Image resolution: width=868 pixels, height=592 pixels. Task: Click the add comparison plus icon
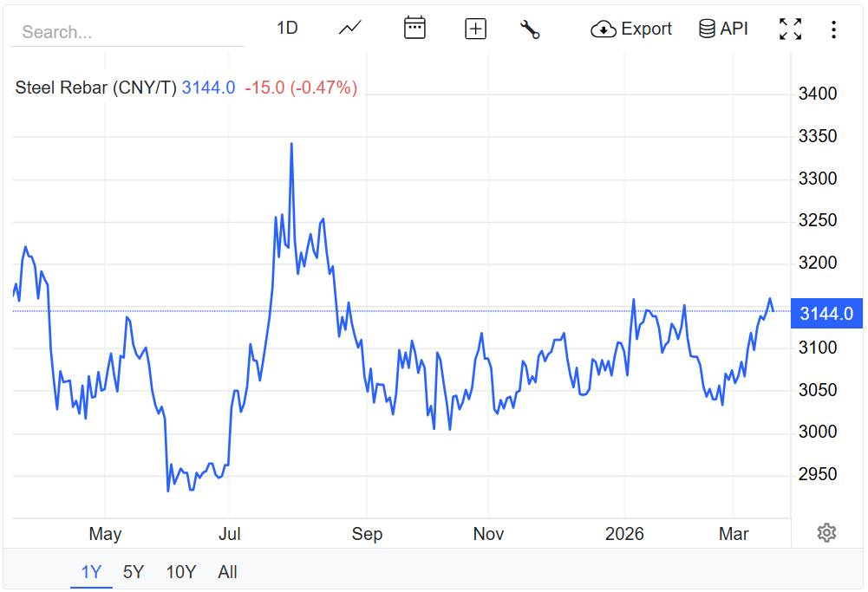475,29
